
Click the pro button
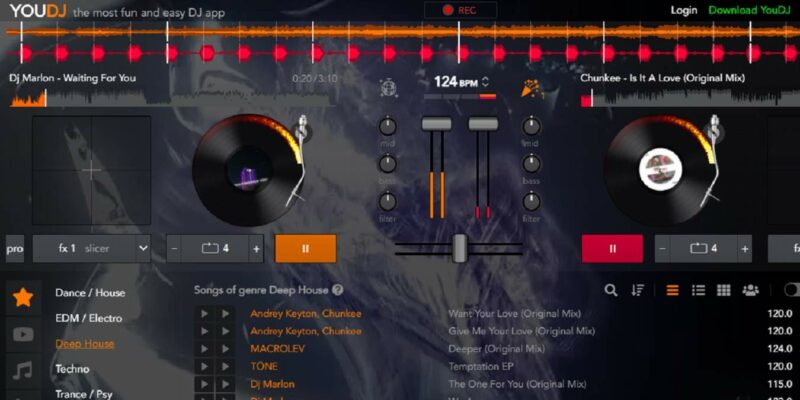pyautogui.click(x=15, y=248)
